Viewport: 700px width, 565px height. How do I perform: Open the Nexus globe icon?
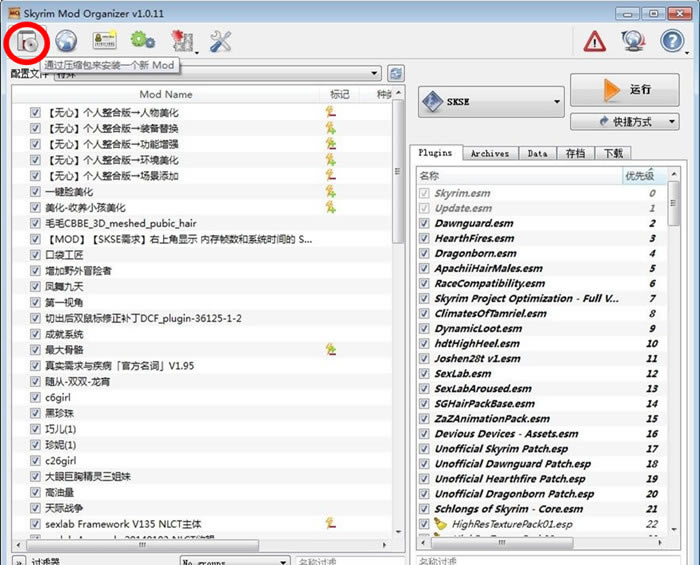[x=66, y=41]
